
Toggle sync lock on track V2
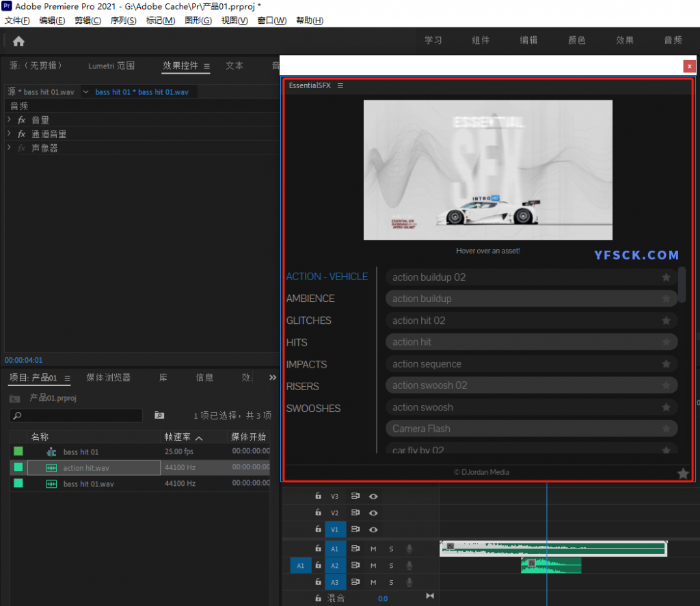click(x=355, y=512)
